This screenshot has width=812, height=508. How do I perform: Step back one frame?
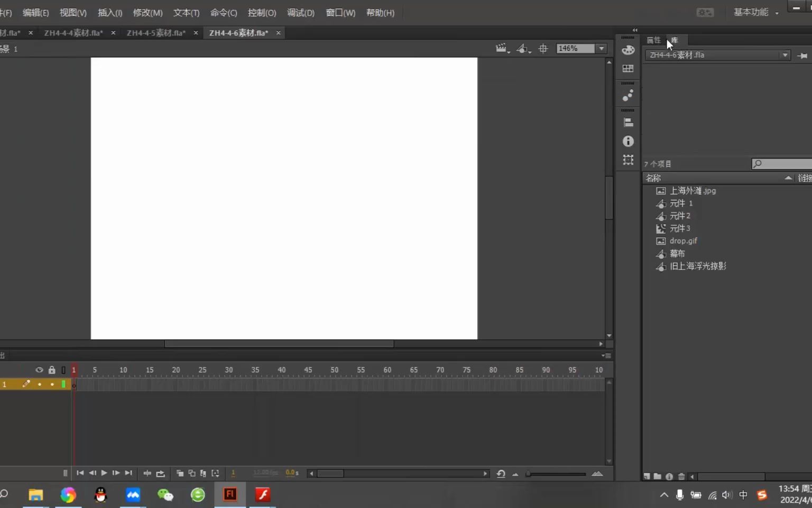93,473
